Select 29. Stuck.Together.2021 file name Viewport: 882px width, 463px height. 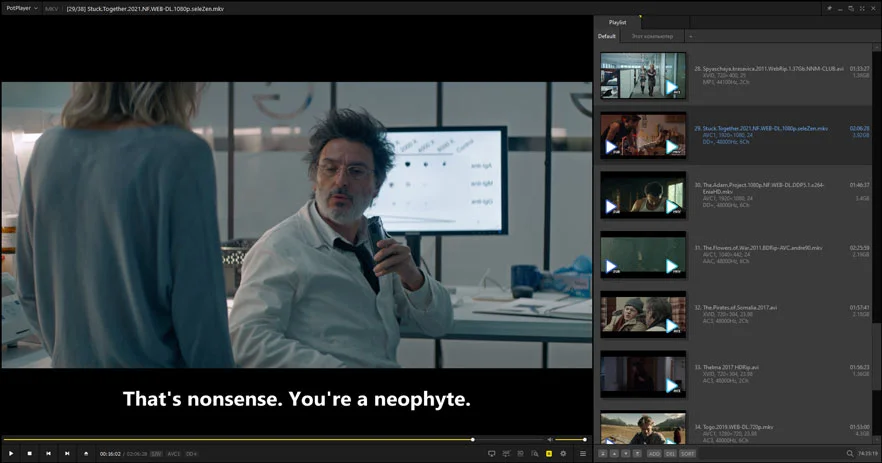click(761, 128)
